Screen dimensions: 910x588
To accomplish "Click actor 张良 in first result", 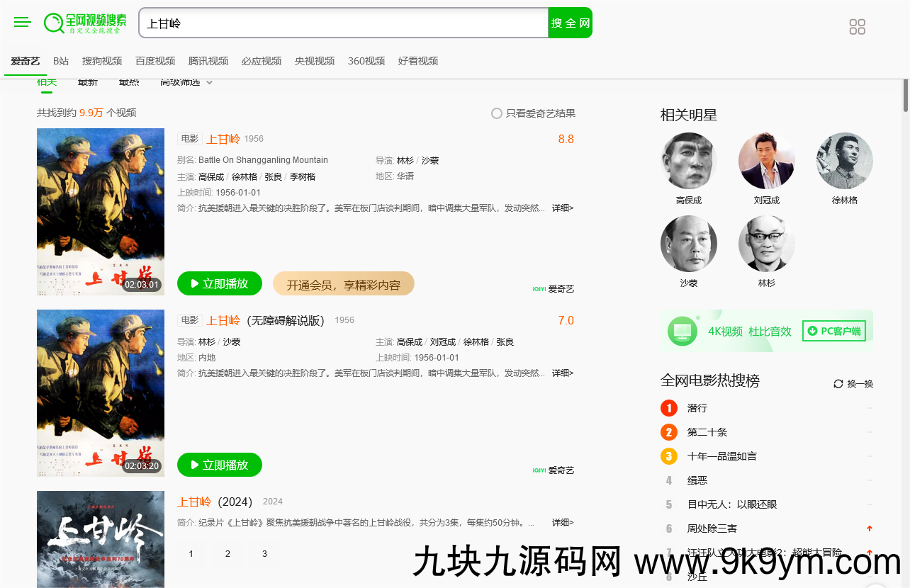I will pos(274,177).
